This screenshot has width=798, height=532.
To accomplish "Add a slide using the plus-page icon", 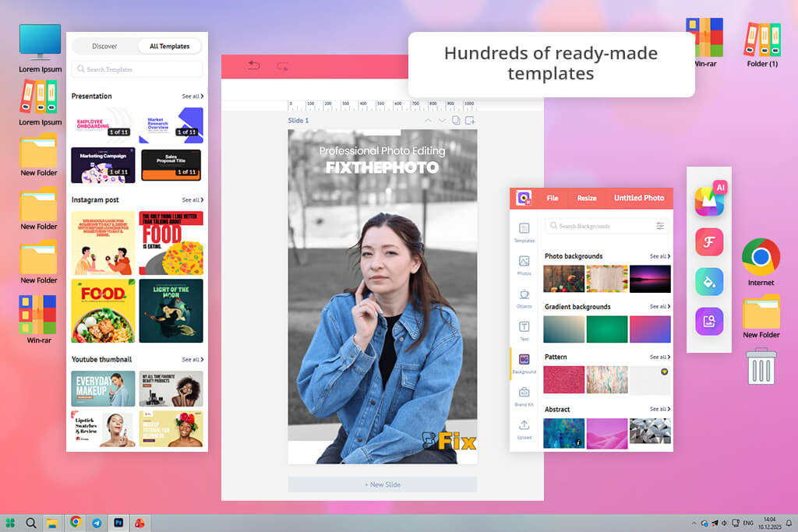I will (x=470, y=121).
